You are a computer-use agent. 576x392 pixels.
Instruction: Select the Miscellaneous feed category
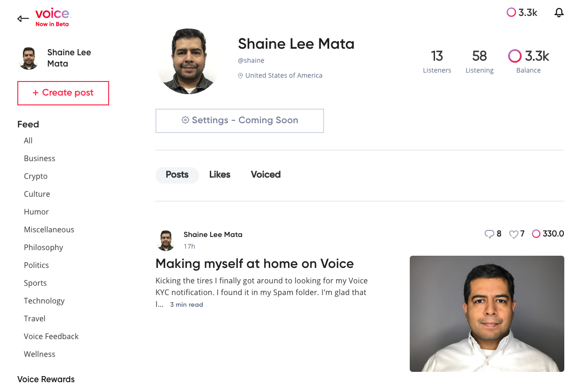click(x=49, y=229)
